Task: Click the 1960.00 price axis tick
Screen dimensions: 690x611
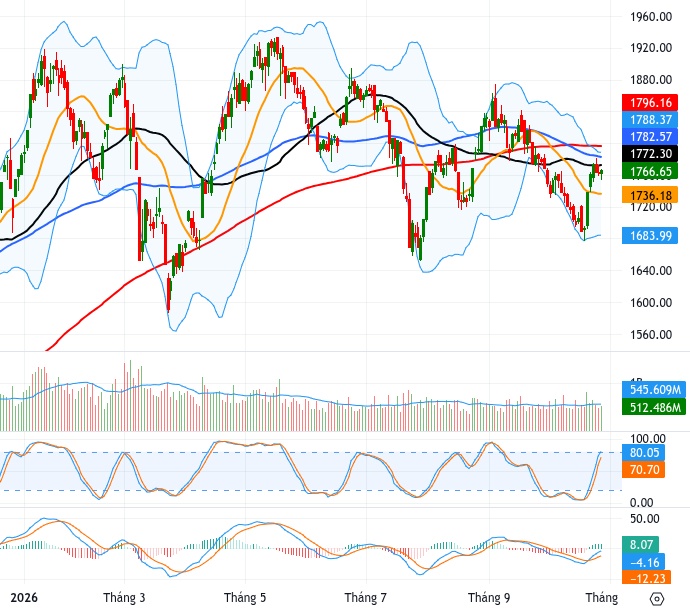Action: 651,17
